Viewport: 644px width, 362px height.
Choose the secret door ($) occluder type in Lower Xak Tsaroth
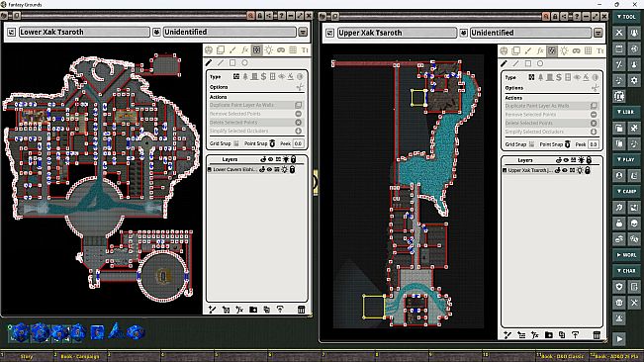(264, 76)
